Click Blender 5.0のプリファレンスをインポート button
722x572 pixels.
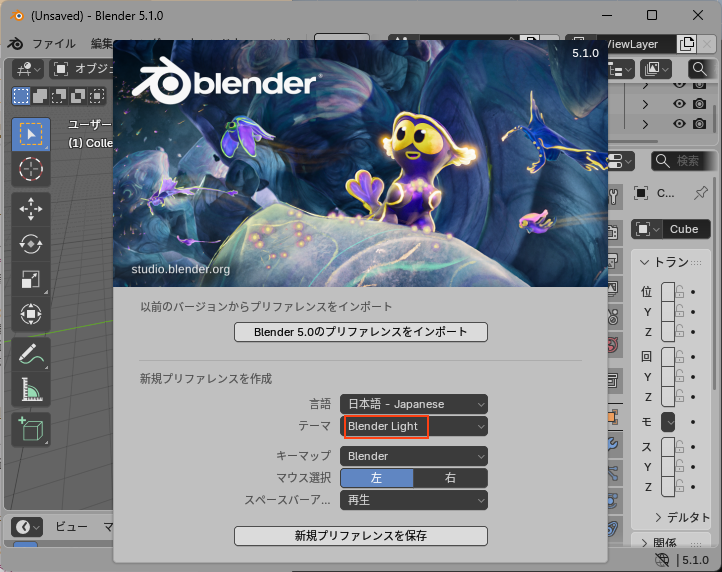pyautogui.click(x=361, y=332)
